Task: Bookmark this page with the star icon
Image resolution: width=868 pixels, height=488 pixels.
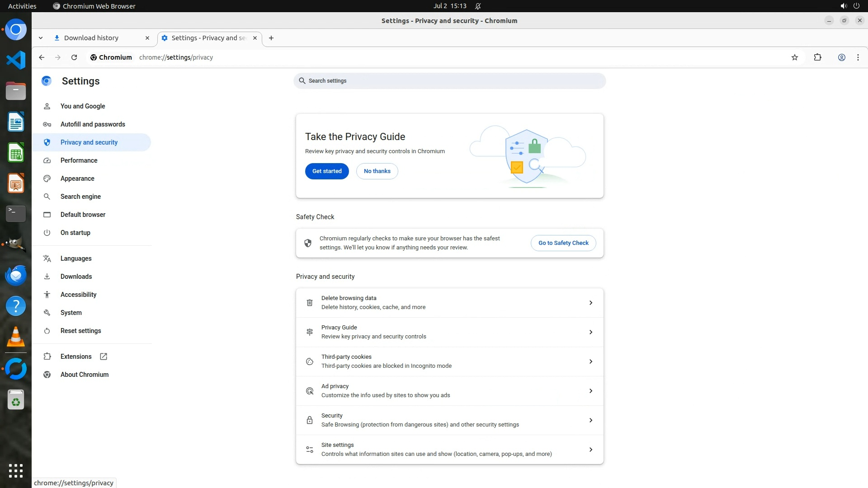Action: coord(795,57)
